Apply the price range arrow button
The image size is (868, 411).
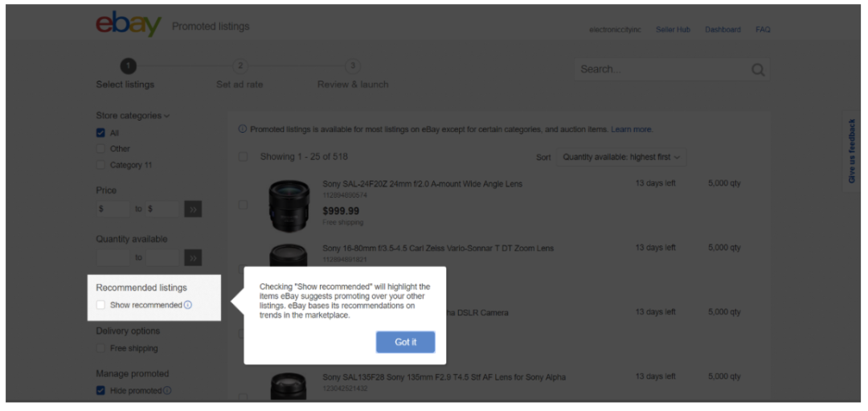pyautogui.click(x=193, y=209)
